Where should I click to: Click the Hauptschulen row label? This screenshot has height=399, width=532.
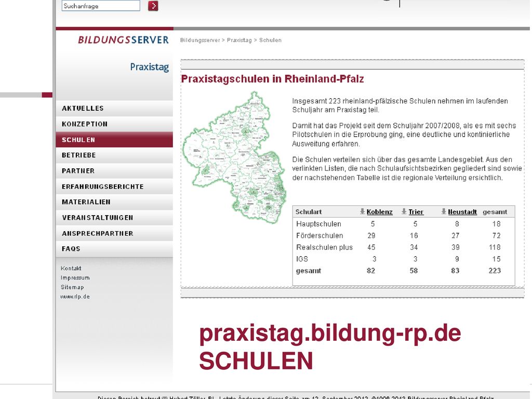(x=318, y=224)
